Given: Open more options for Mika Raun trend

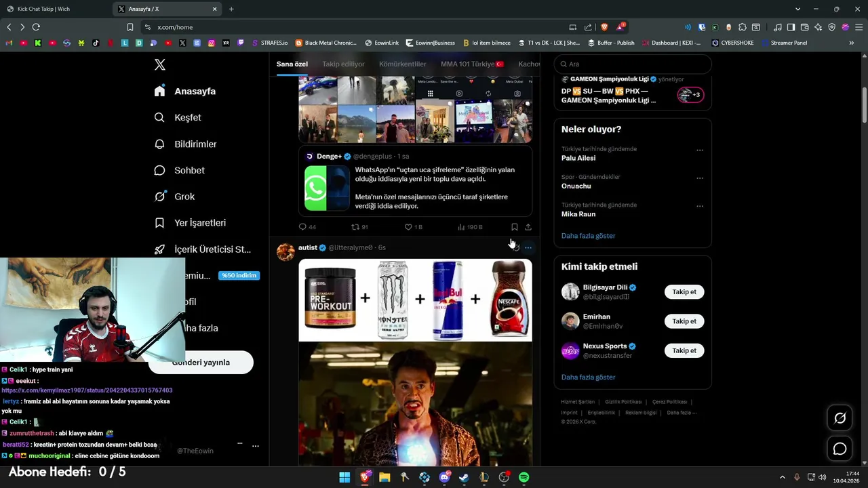Looking at the screenshot, I should [x=700, y=206].
